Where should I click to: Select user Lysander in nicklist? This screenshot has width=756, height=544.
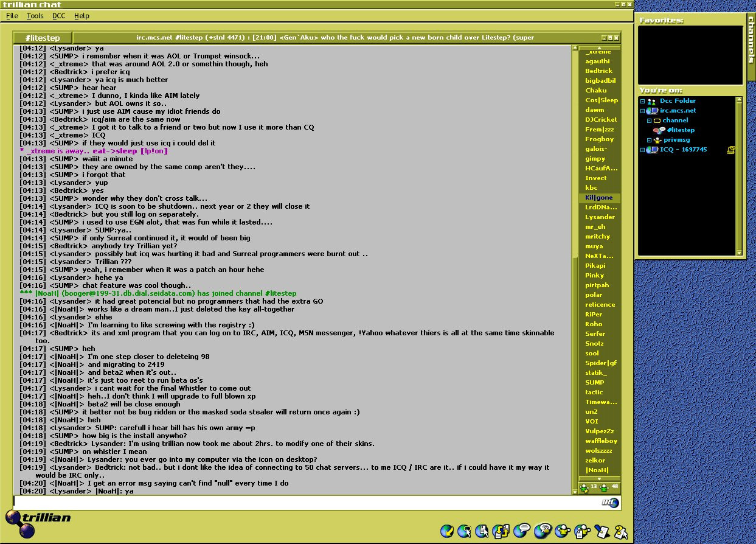coord(600,217)
